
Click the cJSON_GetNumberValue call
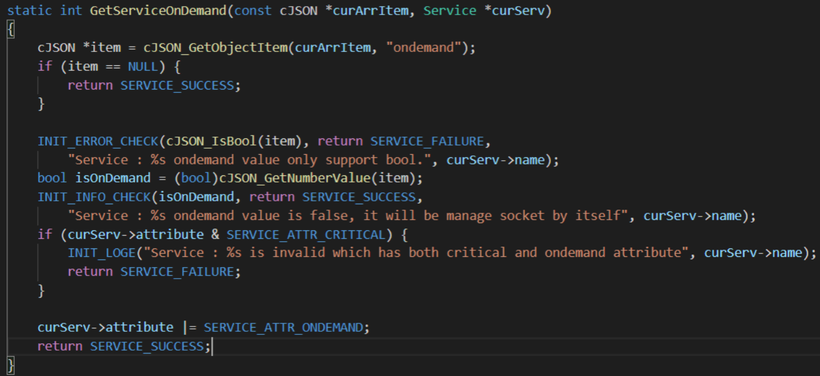click(295, 178)
